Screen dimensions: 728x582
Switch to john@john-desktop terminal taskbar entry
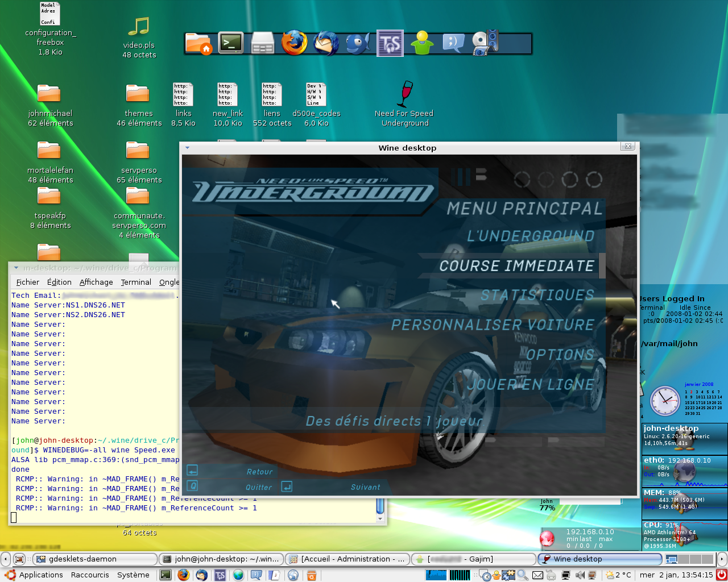pyautogui.click(x=221, y=559)
